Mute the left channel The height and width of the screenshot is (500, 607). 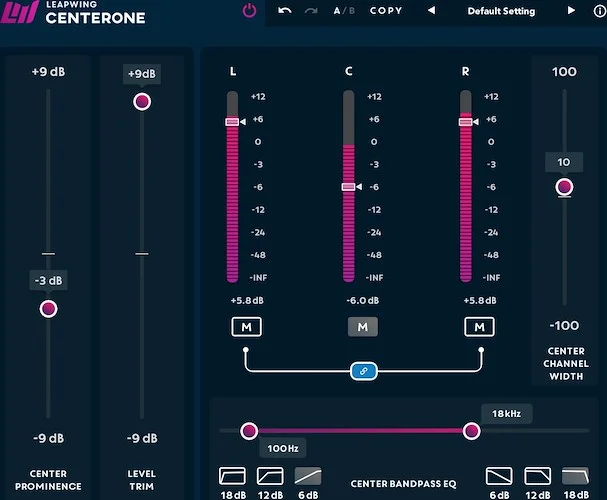pos(245,327)
